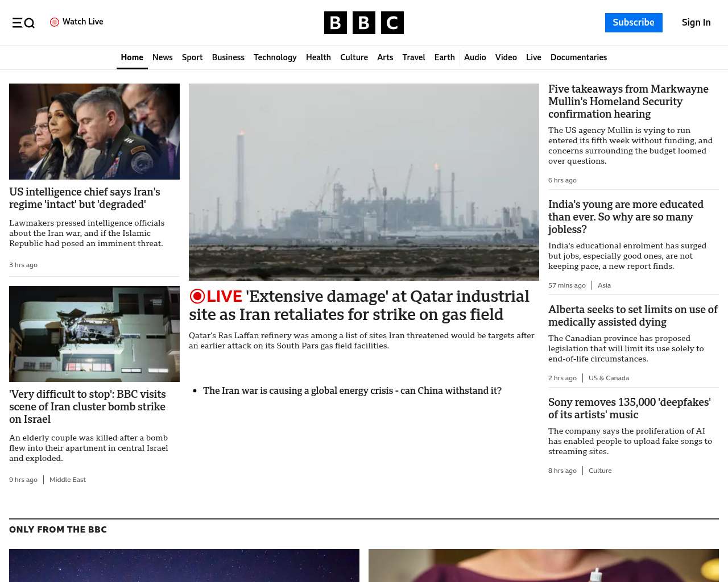Image resolution: width=728 pixels, height=582 pixels.
Task: Open the intelligence hearing photo thumbnail
Action: pyautogui.click(x=94, y=131)
